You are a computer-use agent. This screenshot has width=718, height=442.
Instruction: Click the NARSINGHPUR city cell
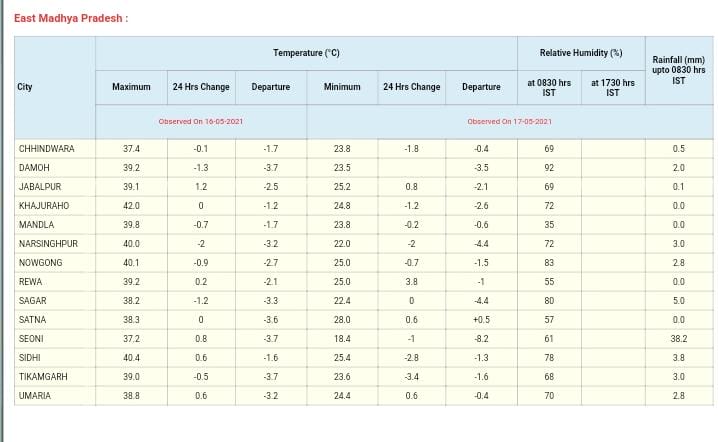[x=49, y=244]
